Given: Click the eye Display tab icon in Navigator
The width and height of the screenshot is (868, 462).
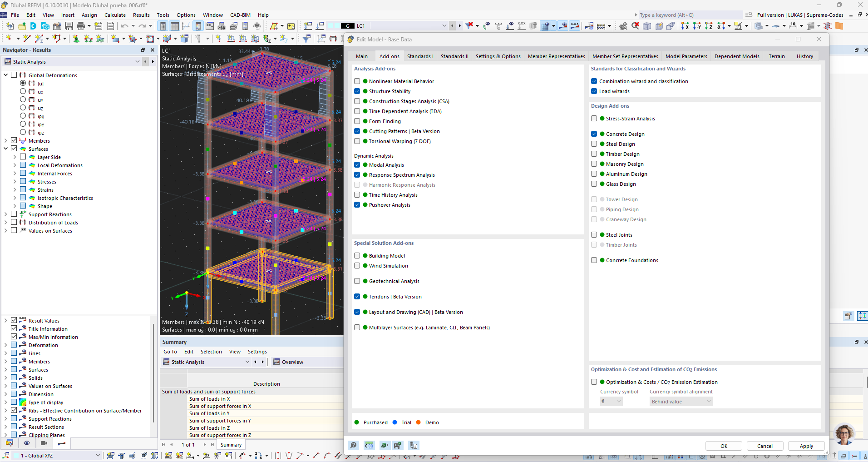Looking at the screenshot, I should click(27, 443).
